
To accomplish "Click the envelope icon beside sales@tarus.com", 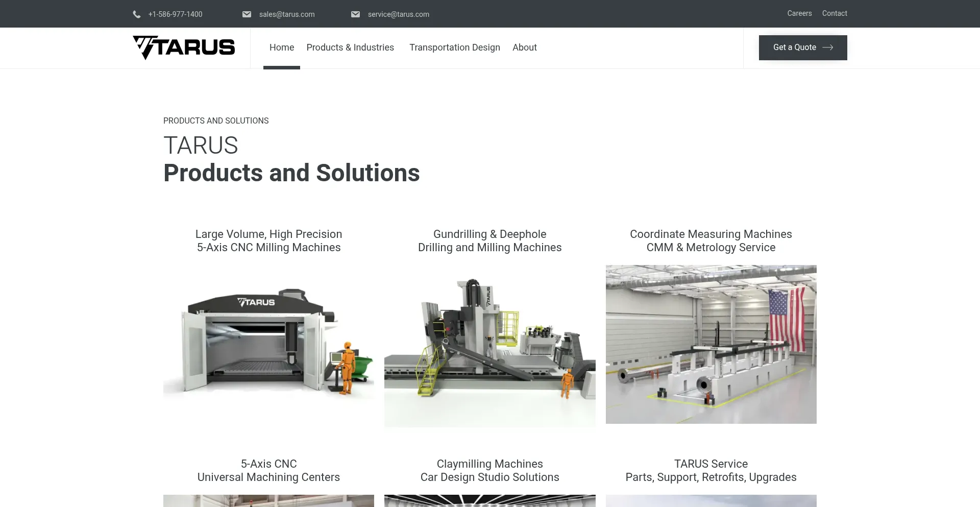I will tap(247, 14).
